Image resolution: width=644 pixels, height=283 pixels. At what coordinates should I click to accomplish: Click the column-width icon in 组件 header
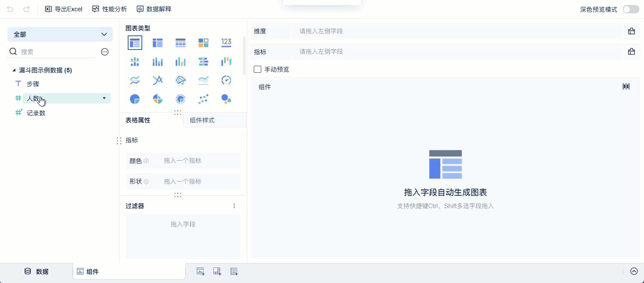click(626, 87)
